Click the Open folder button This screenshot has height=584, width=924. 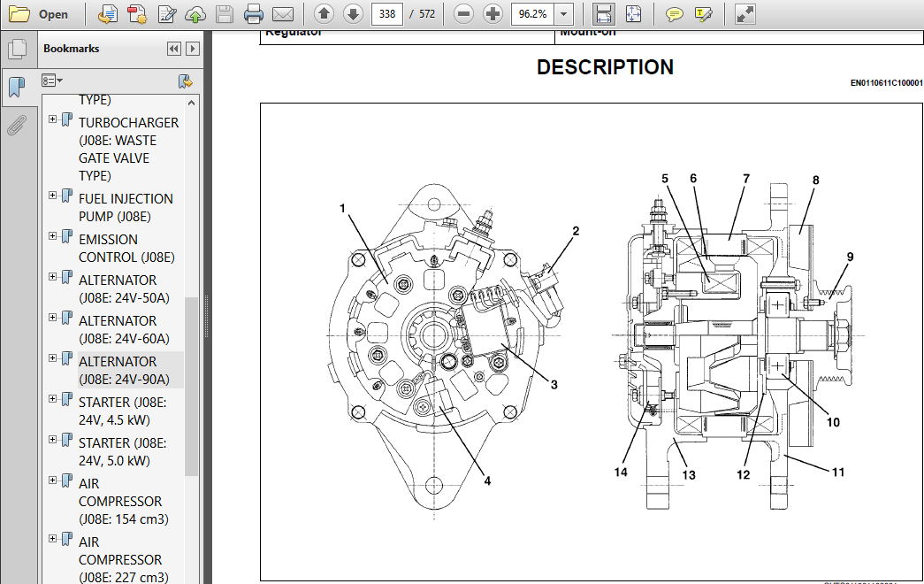(39, 14)
